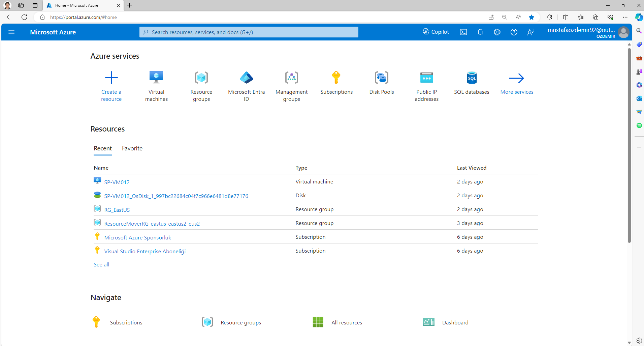The image size is (644, 346).
Task: Open the SQL databases service icon
Action: pos(472,78)
